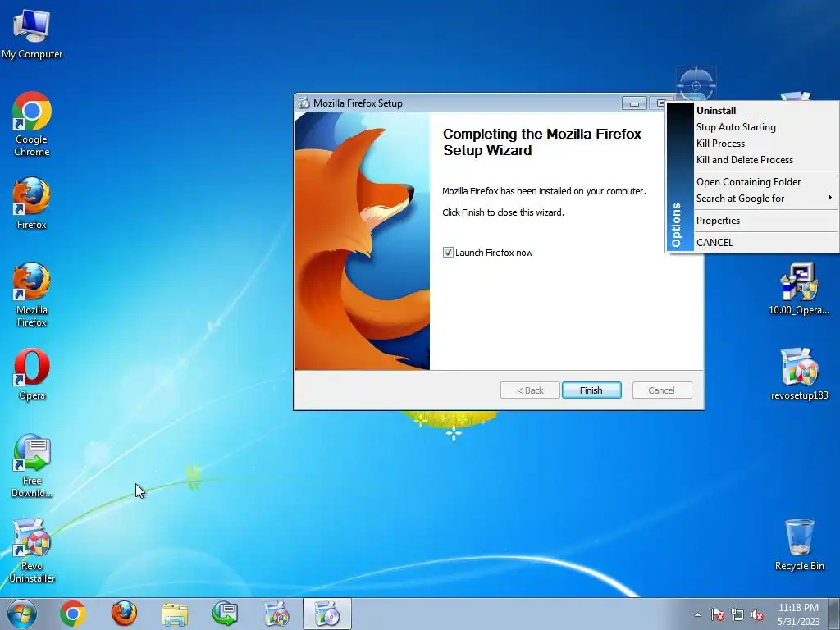Select the Recycle Bin icon
Screen dimensions: 840x630
[x=799, y=545]
